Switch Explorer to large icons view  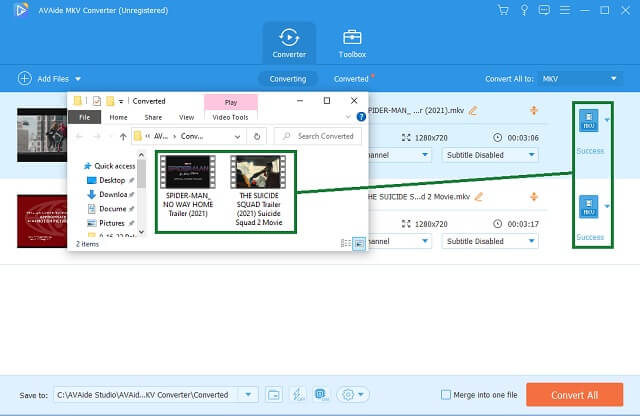click(x=359, y=244)
